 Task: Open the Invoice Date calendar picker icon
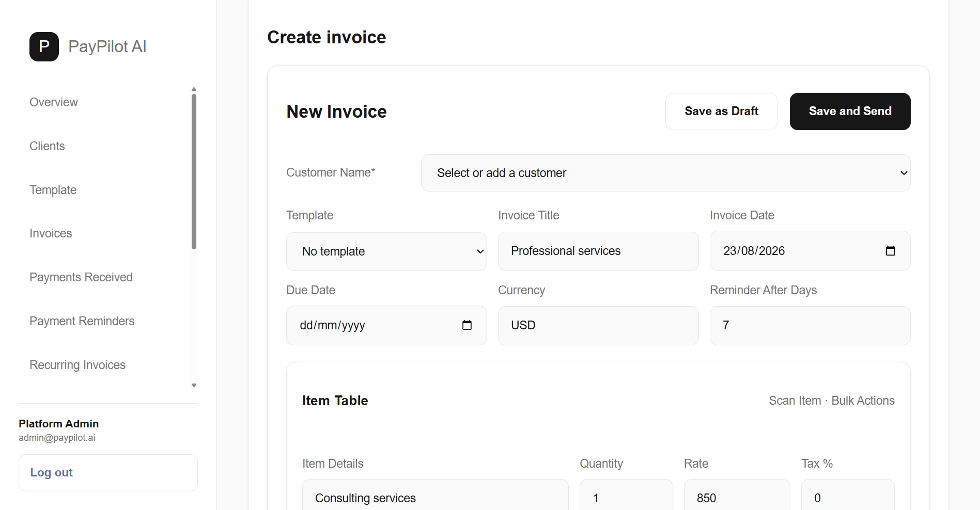pos(890,251)
